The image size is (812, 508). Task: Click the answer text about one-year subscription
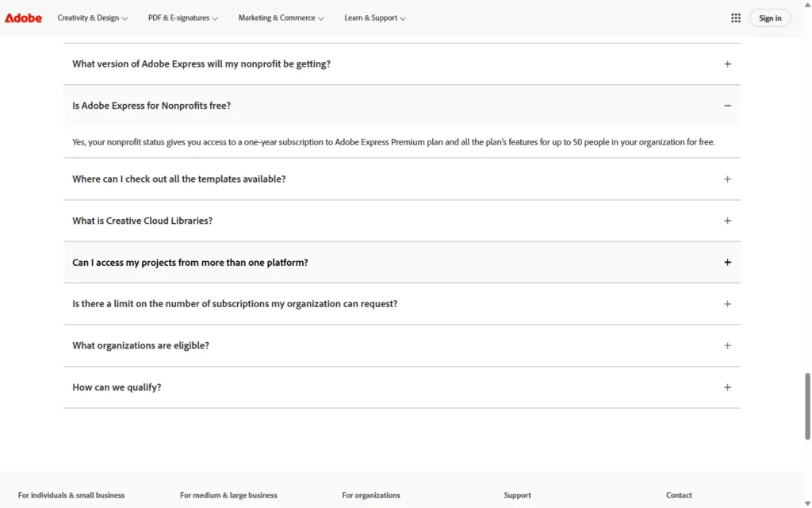[393, 142]
